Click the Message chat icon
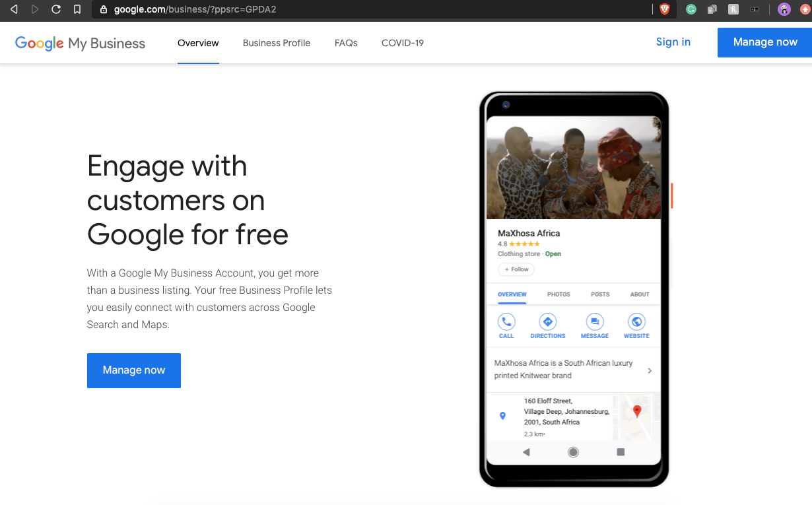The width and height of the screenshot is (812, 505). [594, 322]
